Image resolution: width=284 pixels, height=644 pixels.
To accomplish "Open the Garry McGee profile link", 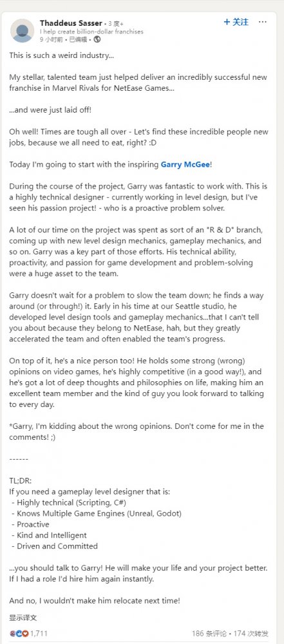I will pyautogui.click(x=185, y=164).
